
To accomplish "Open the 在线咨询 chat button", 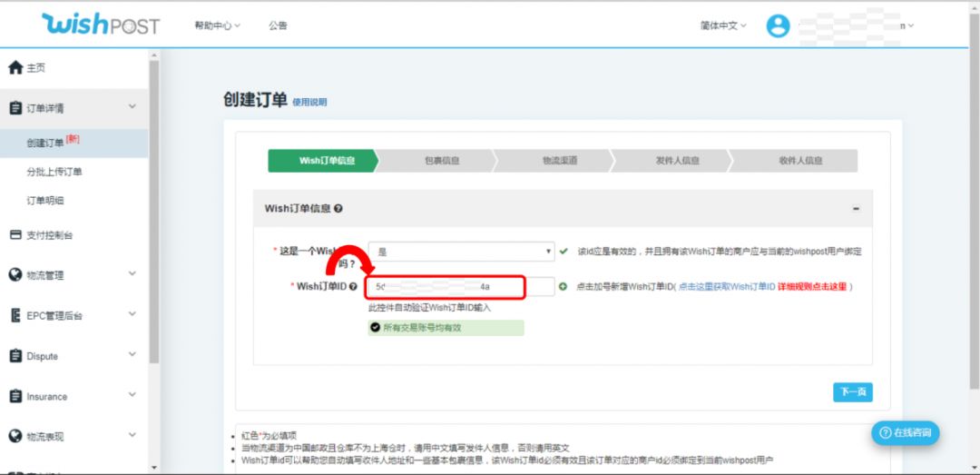I will tap(905, 433).
